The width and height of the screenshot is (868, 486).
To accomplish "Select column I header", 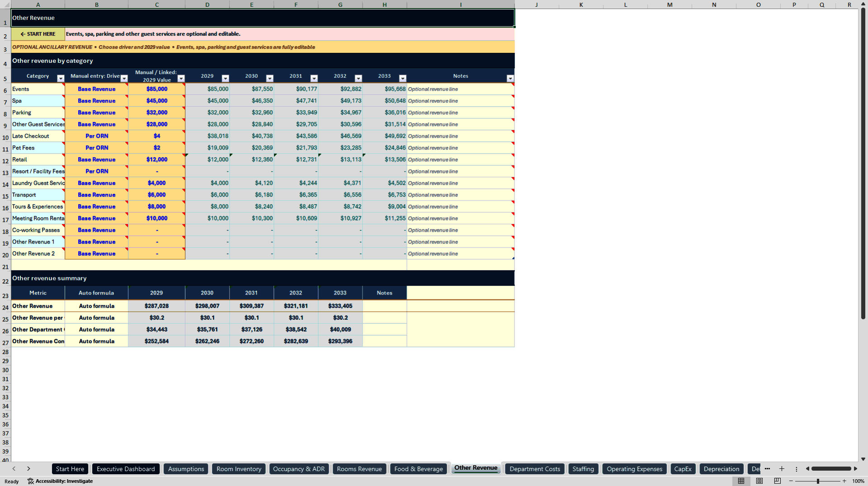I will 461,5.
